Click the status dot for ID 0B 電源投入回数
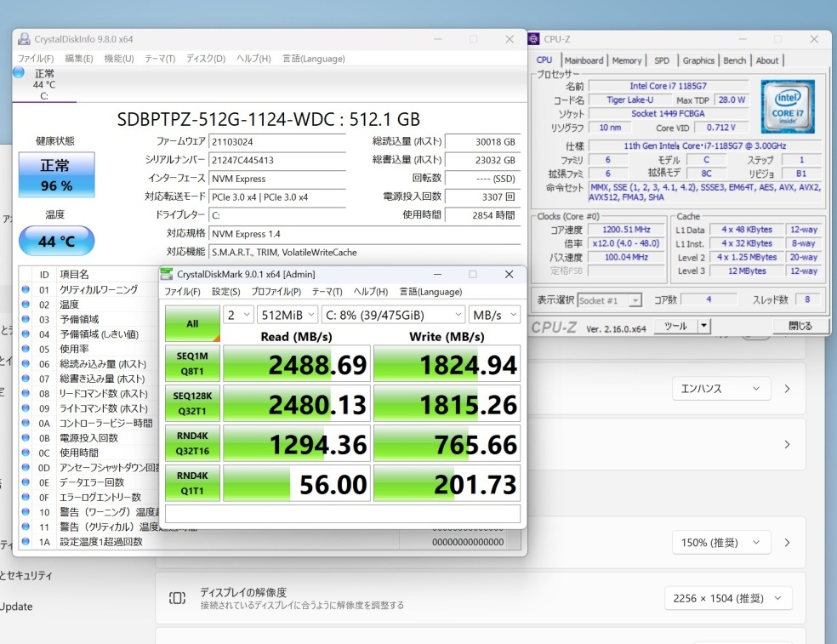Screen dimensions: 837x644 tap(26, 437)
